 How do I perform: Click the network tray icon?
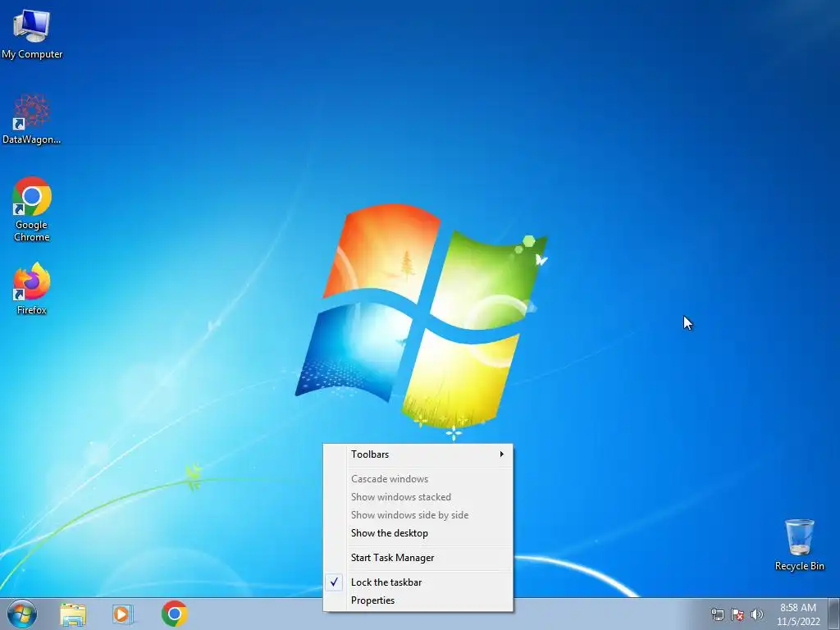[717, 614]
